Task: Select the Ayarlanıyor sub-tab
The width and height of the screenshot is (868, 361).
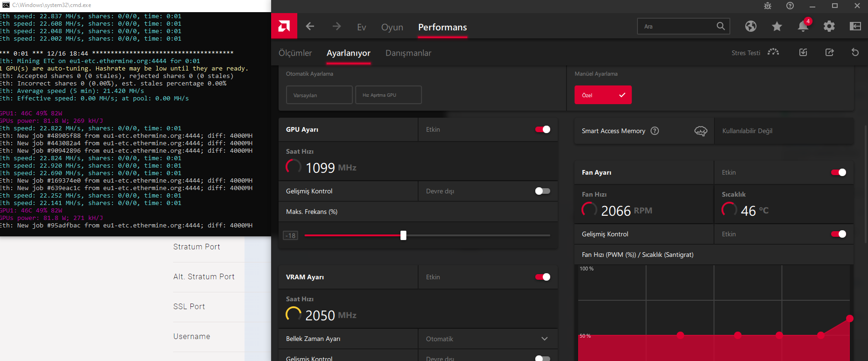Action: (349, 53)
